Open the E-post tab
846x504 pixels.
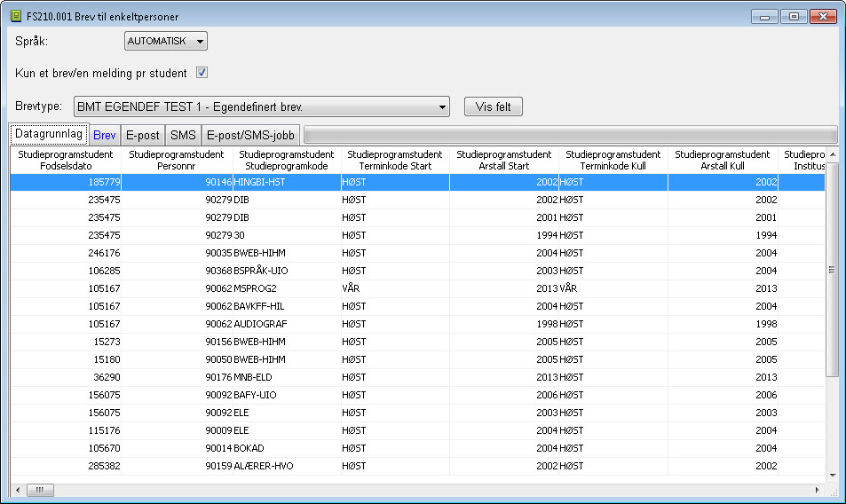(x=142, y=135)
